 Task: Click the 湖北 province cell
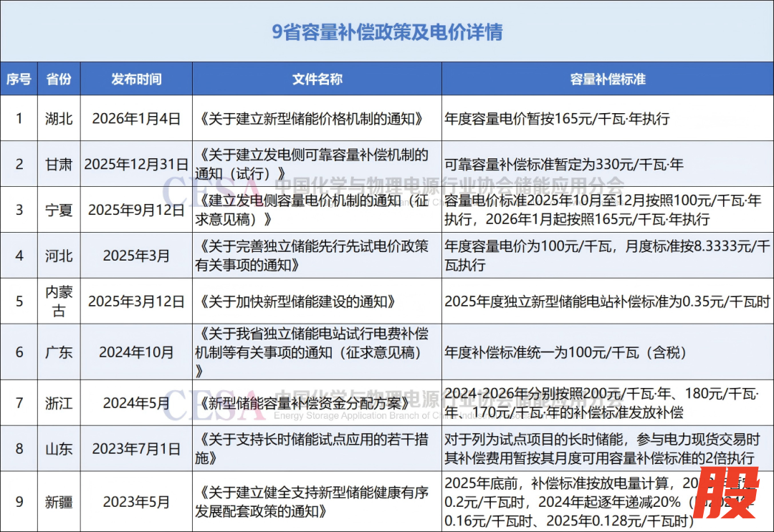tap(58, 119)
